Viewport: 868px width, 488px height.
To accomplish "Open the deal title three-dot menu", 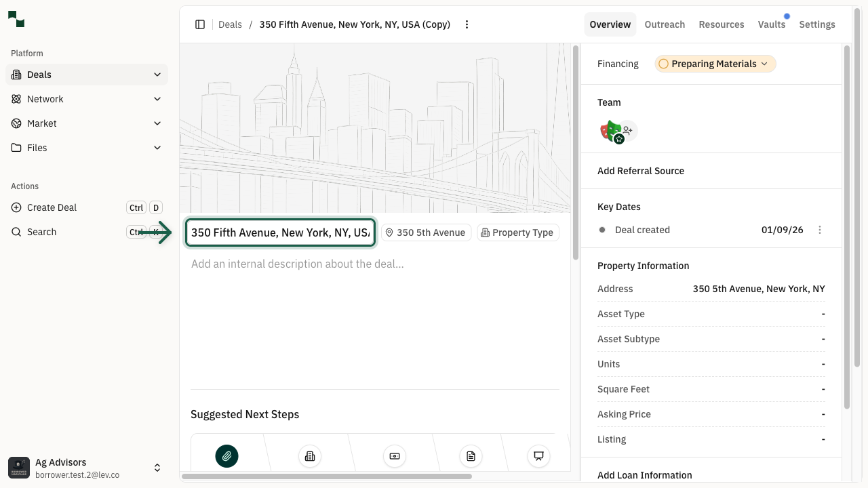I will point(467,24).
